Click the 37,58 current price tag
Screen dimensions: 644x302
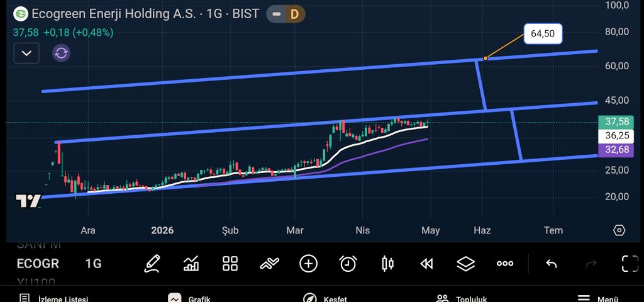point(617,121)
